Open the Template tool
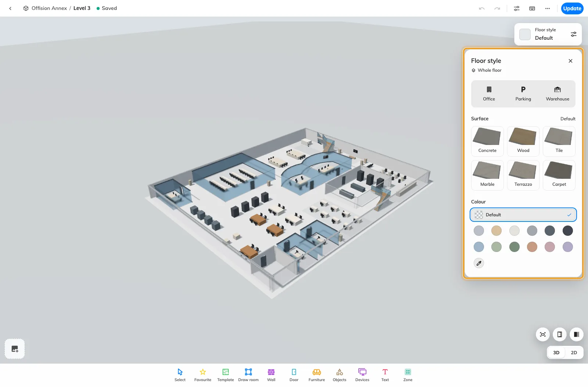 pyautogui.click(x=226, y=375)
